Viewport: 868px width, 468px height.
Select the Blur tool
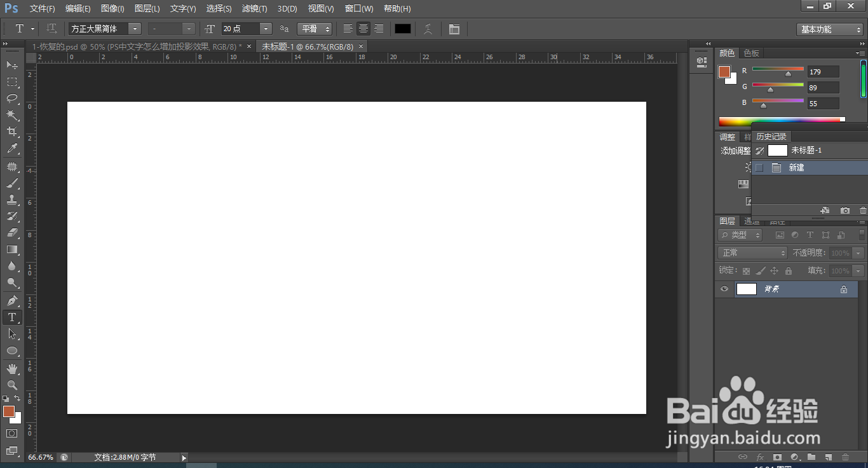(x=12, y=266)
